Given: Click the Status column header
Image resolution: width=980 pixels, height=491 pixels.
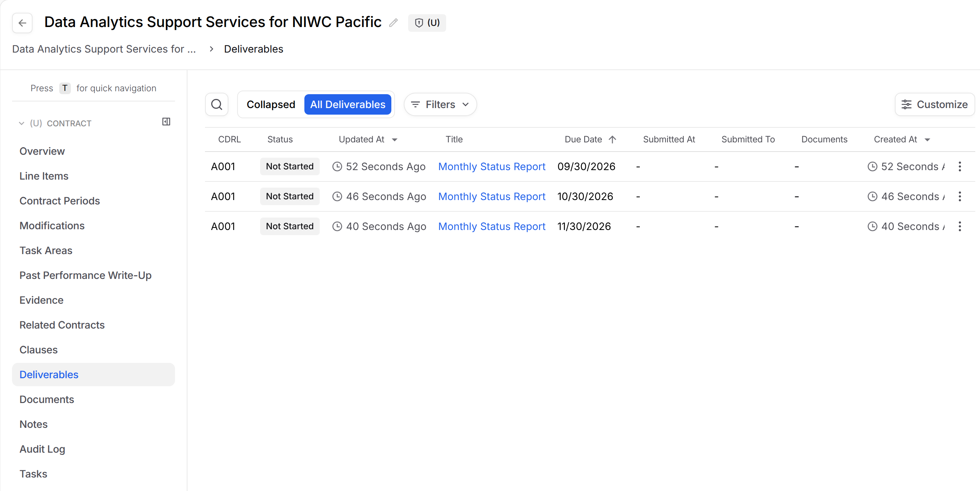Looking at the screenshot, I should pyautogui.click(x=280, y=139).
